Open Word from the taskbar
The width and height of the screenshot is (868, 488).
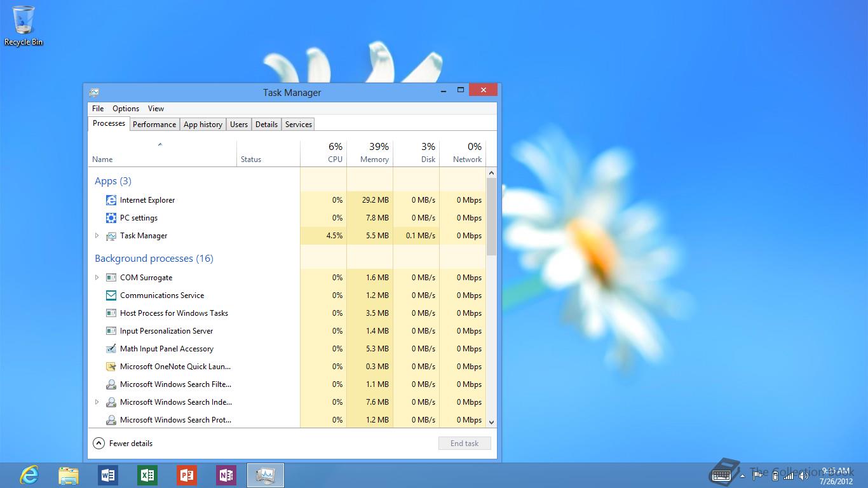(x=108, y=475)
